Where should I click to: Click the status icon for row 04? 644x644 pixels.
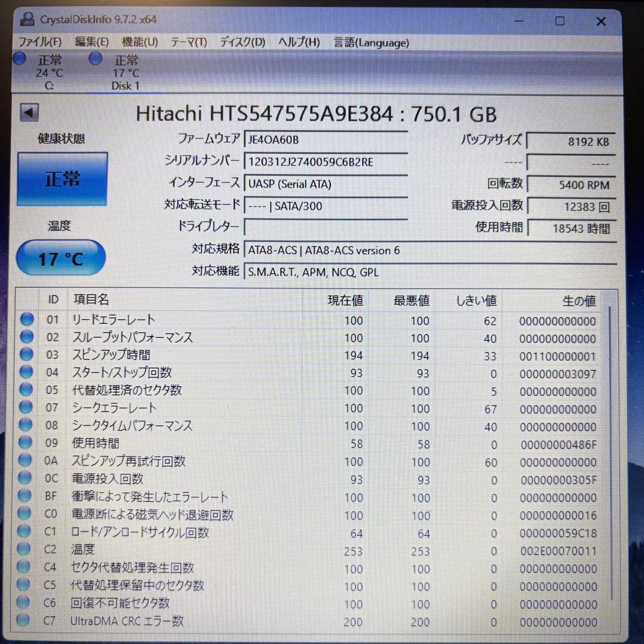click(26, 372)
